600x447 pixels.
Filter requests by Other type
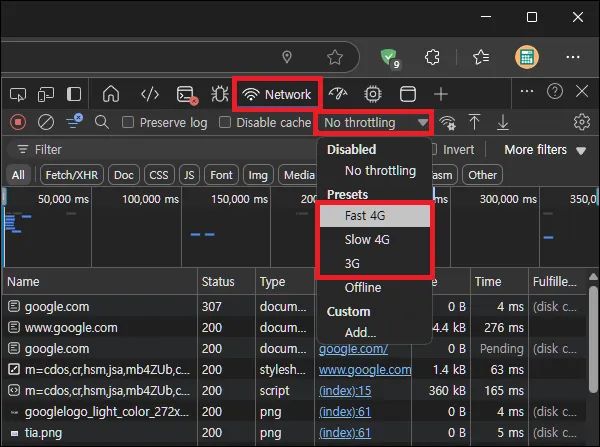coord(482,175)
